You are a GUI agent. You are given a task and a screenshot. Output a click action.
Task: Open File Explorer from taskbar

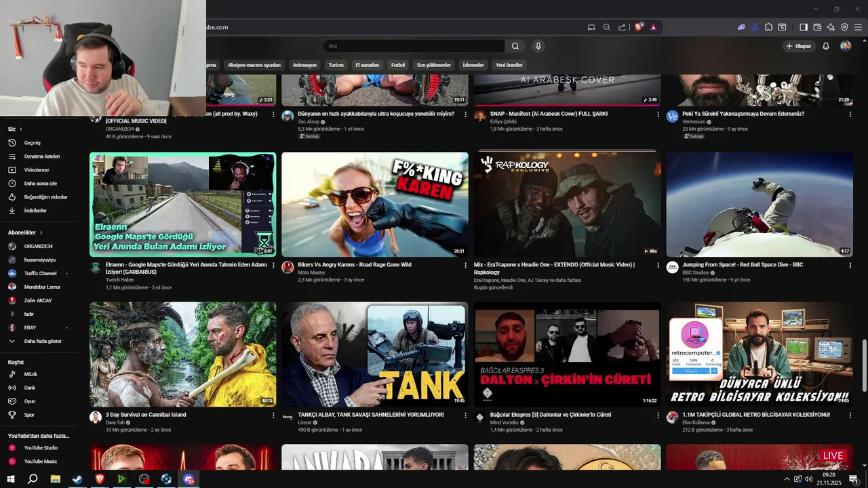55,479
